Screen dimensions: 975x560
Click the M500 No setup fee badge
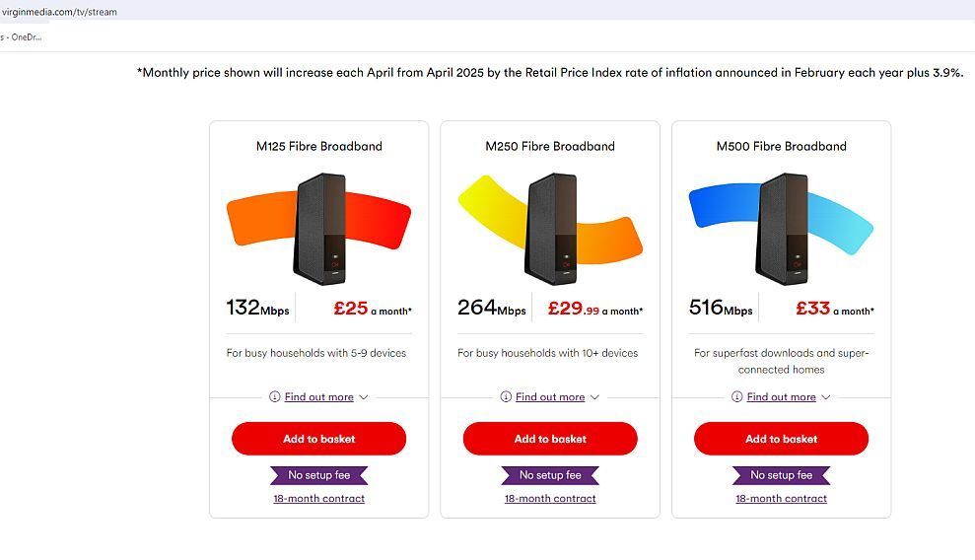[782, 475]
